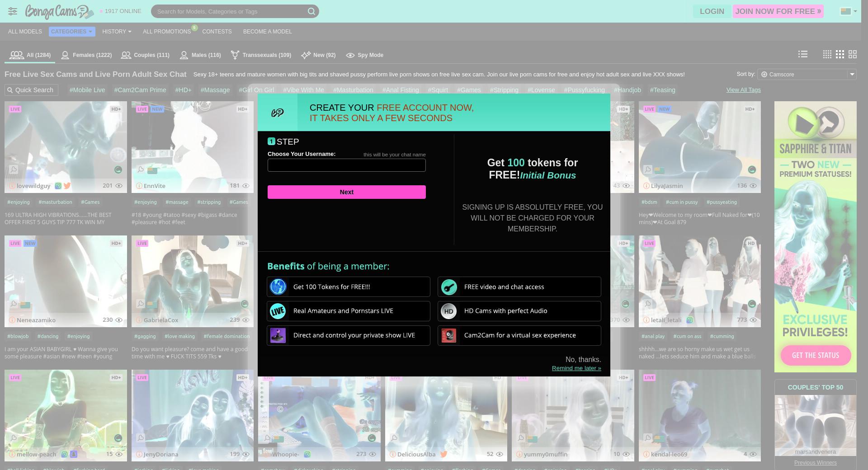
Task: Switch to smallest thumbnail grid icon
Action: point(827,54)
